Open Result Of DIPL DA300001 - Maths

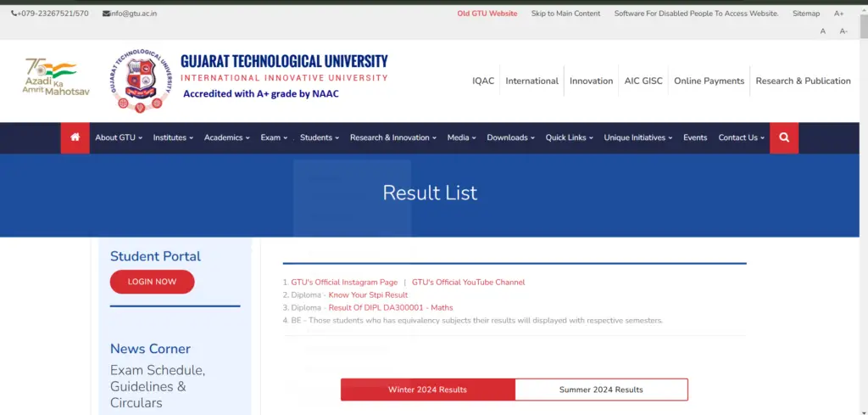(391, 307)
